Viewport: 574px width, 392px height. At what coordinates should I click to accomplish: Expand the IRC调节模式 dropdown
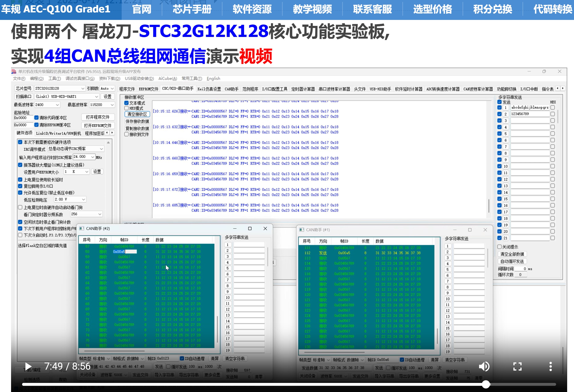[101, 149]
